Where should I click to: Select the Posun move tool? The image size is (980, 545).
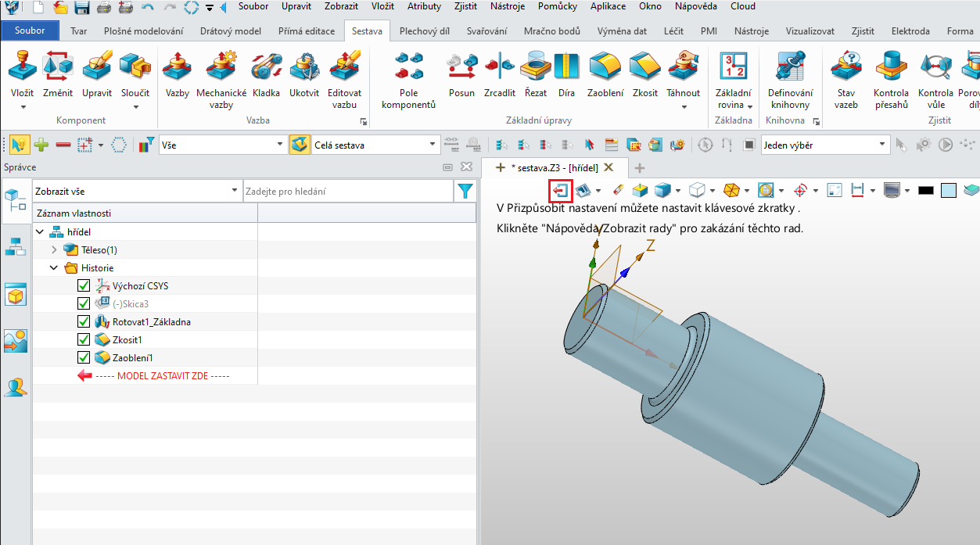(461, 74)
